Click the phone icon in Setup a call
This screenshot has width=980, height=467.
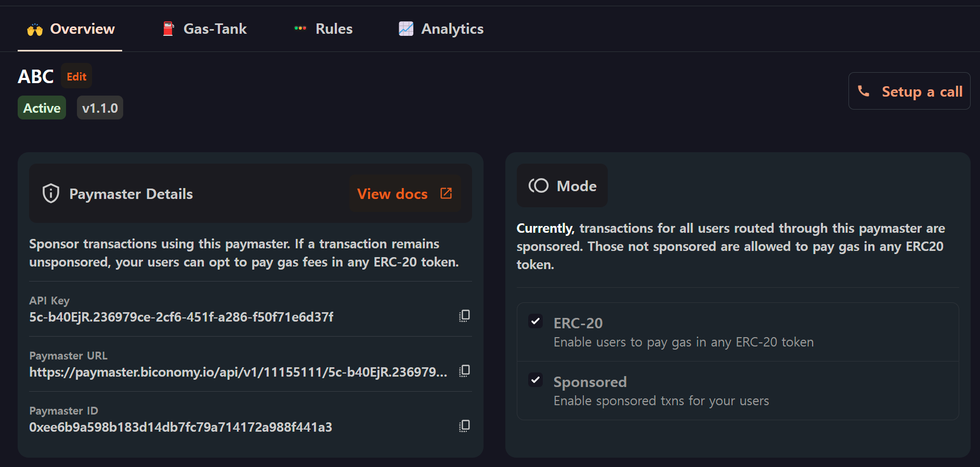864,91
